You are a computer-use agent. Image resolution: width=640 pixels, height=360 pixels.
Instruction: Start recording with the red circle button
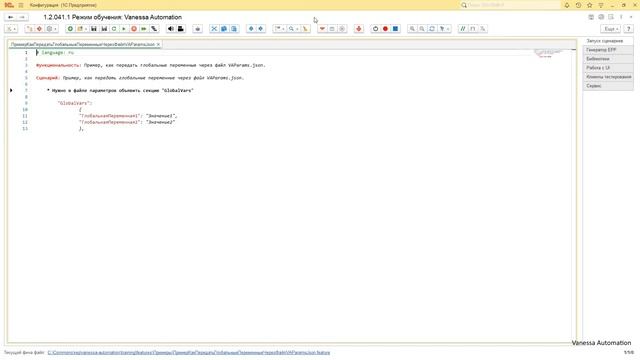click(385, 29)
